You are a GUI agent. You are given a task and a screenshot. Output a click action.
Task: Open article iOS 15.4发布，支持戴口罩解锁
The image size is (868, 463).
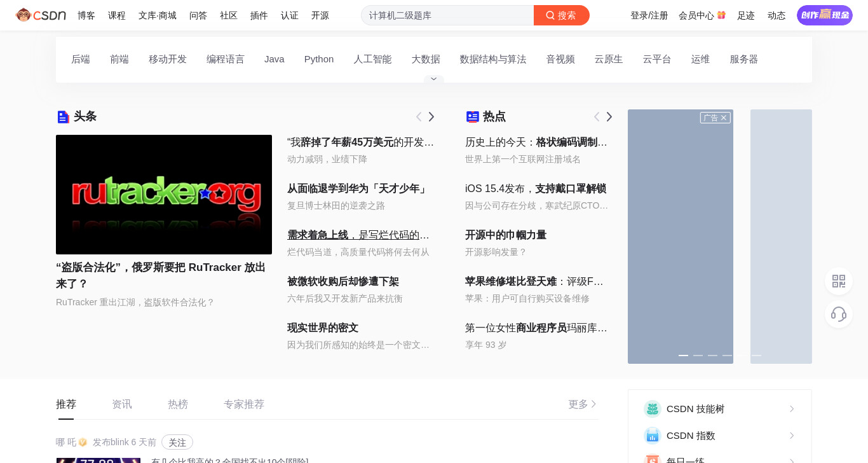pyautogui.click(x=536, y=189)
